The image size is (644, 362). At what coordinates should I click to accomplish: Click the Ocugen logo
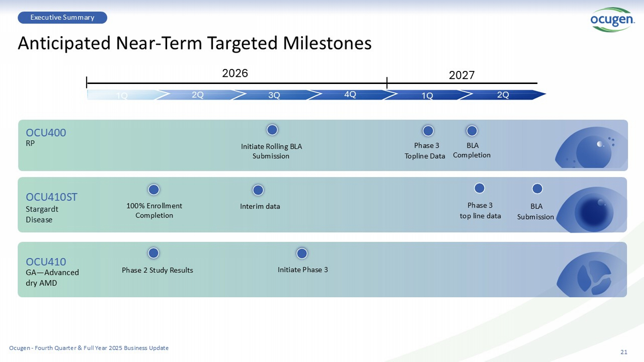[612, 20]
